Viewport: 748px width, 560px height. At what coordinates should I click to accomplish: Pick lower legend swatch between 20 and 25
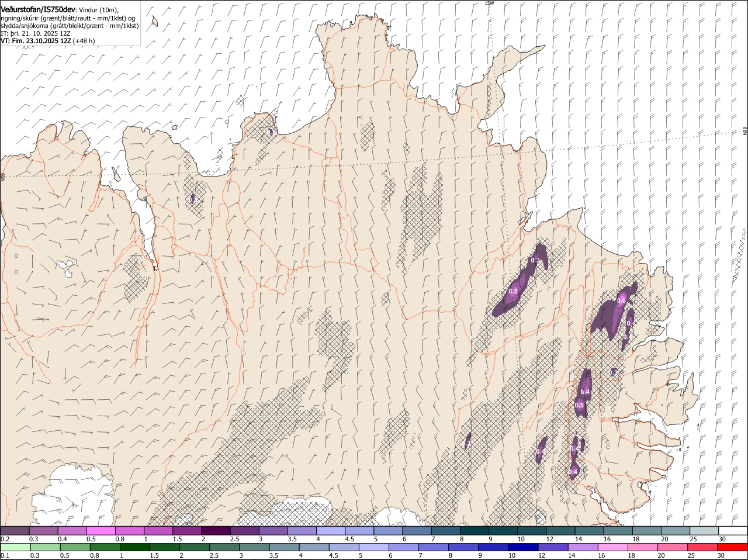point(671,547)
